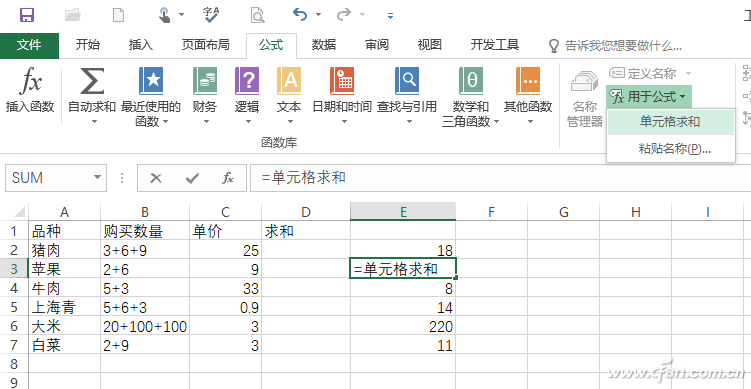The height and width of the screenshot is (389, 751).
Task: Open the 文件 tab
Action: (x=29, y=46)
